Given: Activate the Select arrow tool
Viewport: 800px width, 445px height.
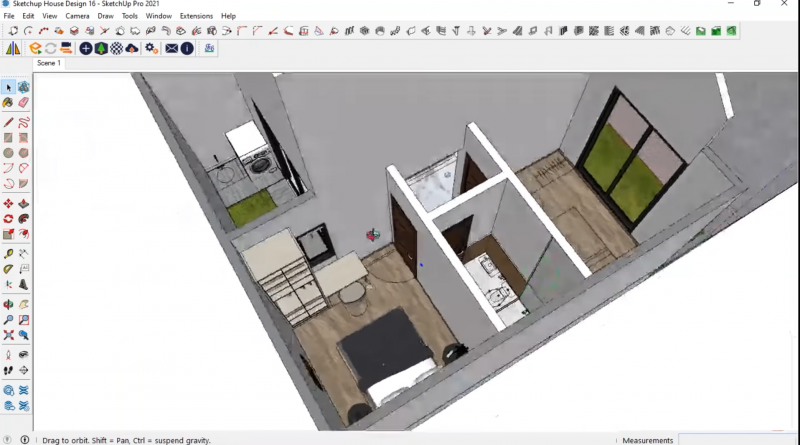Looking at the screenshot, I should coord(8,88).
